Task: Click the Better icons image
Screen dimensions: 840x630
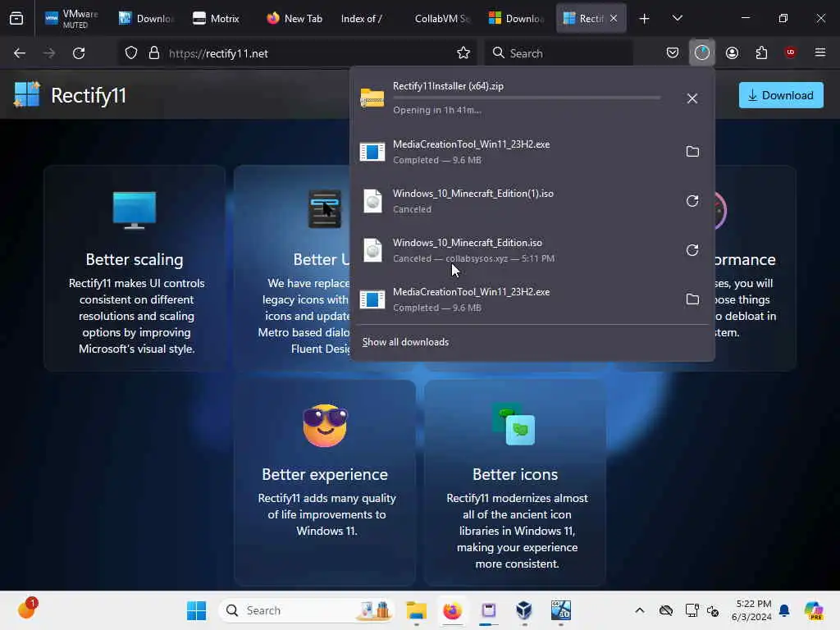Action: 514,424
